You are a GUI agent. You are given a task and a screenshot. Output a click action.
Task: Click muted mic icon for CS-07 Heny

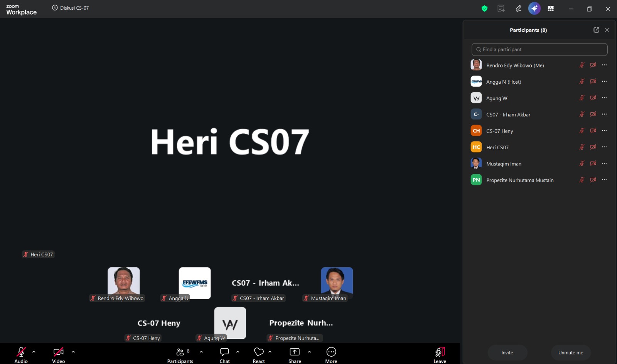pos(582,131)
